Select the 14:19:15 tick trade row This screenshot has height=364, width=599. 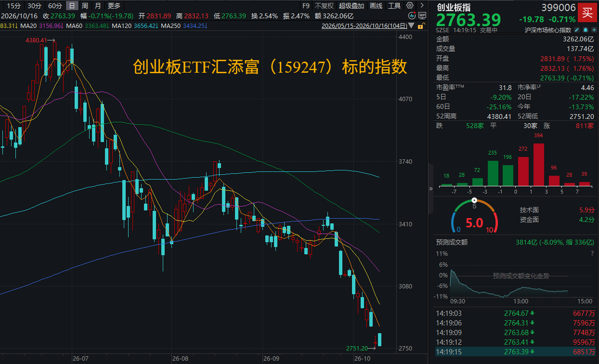point(516,352)
